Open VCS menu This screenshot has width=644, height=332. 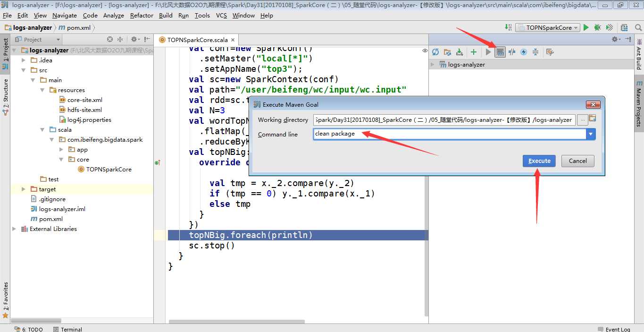[221, 15]
